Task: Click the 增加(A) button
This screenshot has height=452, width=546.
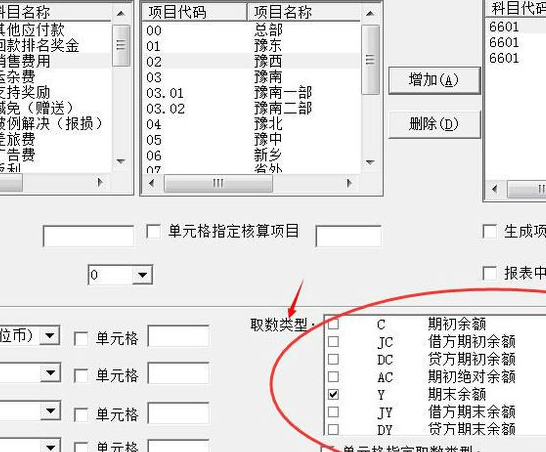Action: tap(434, 80)
